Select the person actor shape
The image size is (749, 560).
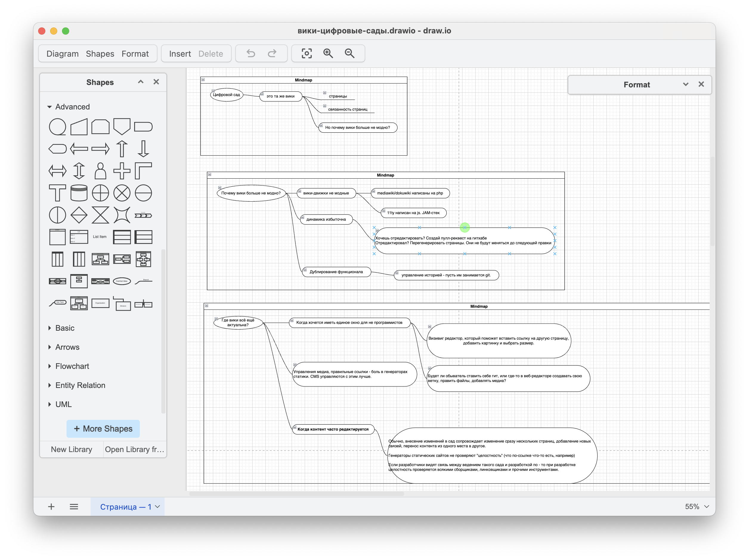click(100, 171)
